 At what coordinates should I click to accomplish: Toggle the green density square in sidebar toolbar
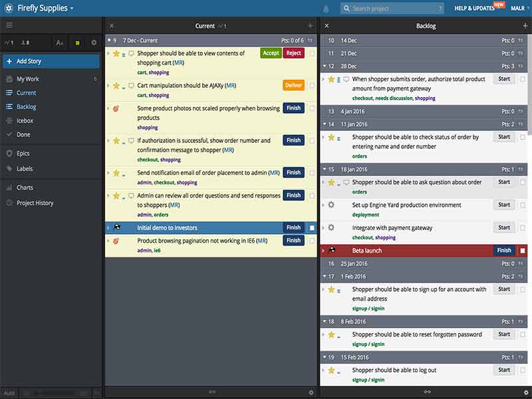pyautogui.click(x=77, y=42)
